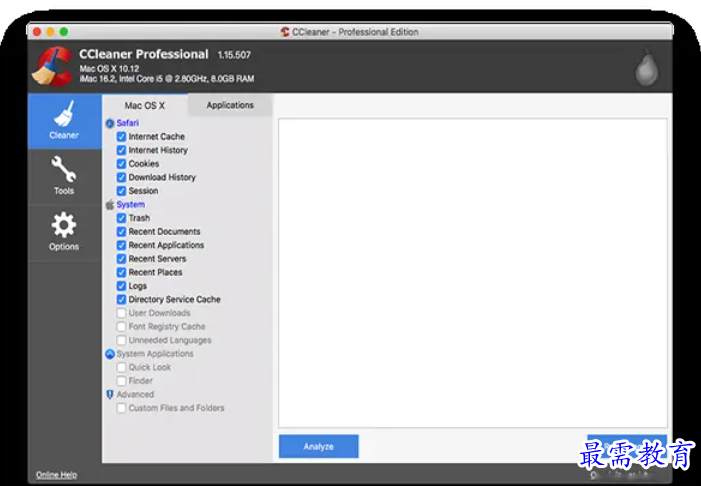
Task: Click the 'CCleaner Professional' header title
Action: pos(144,54)
